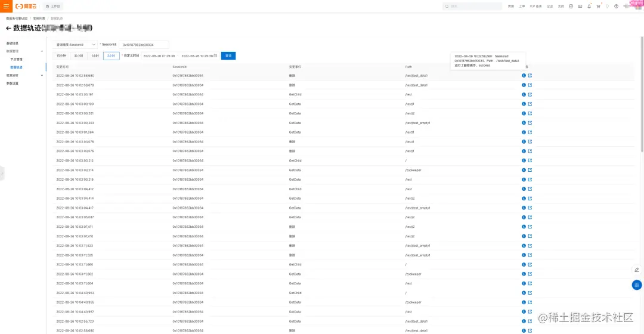The width and height of the screenshot is (644, 334).
Task: Open the blue floating grid icon
Action: pos(637,284)
